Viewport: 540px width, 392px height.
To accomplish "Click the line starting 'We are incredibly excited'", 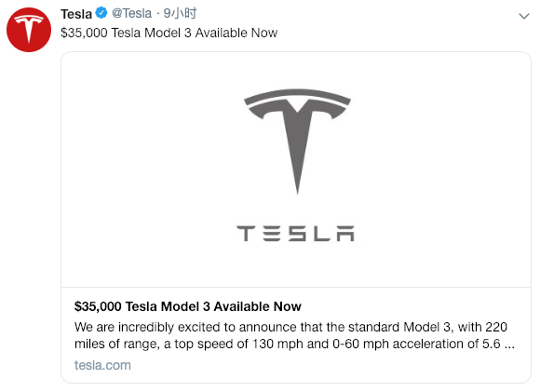I will coord(290,327).
